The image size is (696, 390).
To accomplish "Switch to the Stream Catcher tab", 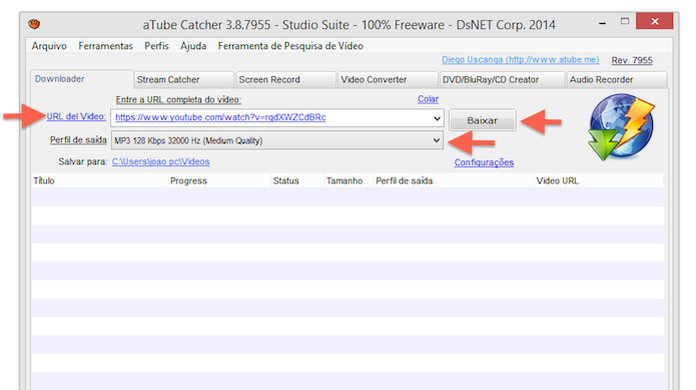I will [184, 80].
